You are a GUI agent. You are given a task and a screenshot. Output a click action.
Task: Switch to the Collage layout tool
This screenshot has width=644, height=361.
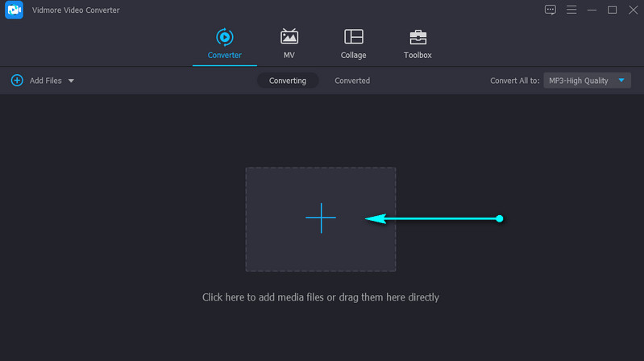coord(353,37)
